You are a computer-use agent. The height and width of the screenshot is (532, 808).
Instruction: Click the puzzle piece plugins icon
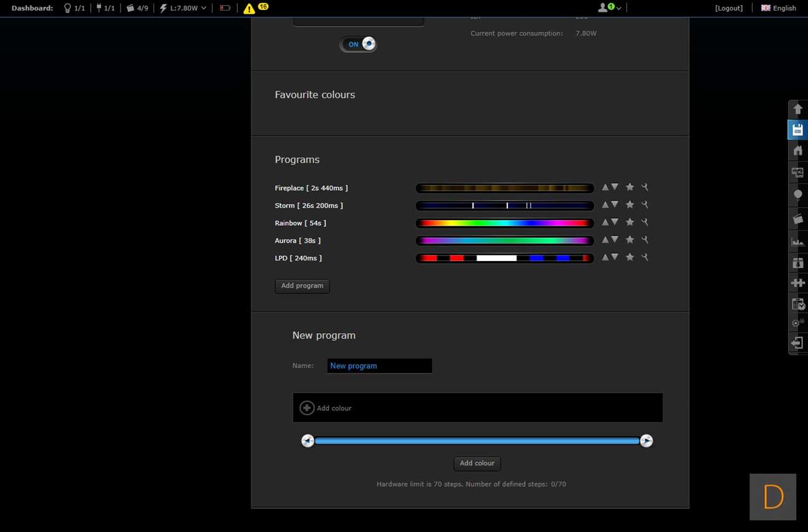(x=797, y=283)
